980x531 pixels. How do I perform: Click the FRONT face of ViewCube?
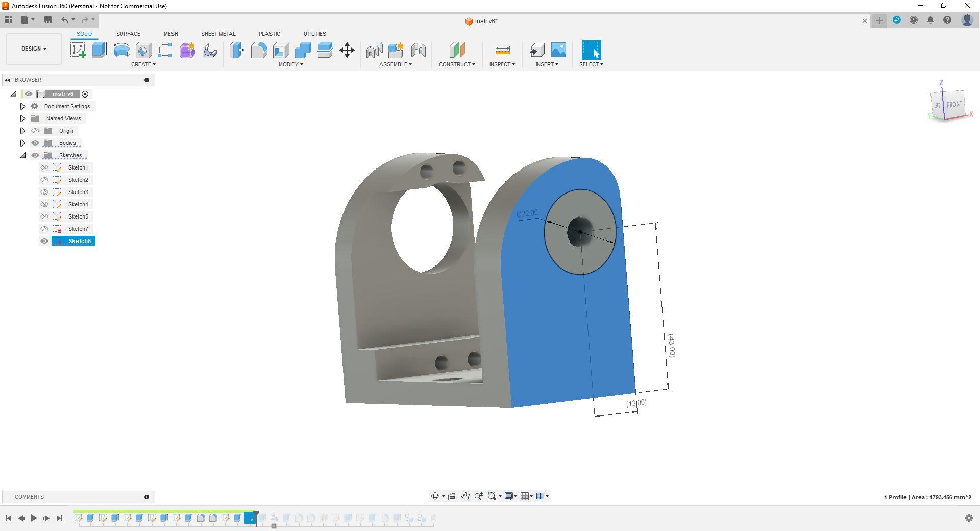click(x=953, y=105)
